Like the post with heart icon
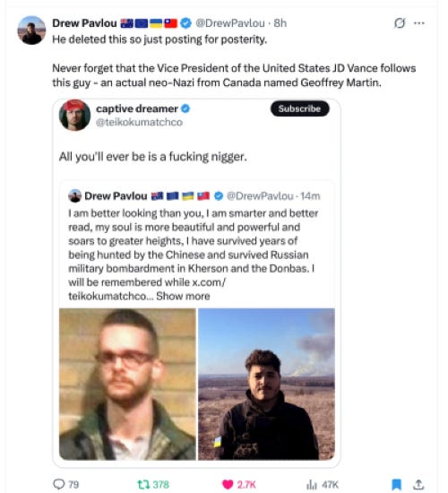The height and width of the screenshot is (493, 448). [228, 484]
